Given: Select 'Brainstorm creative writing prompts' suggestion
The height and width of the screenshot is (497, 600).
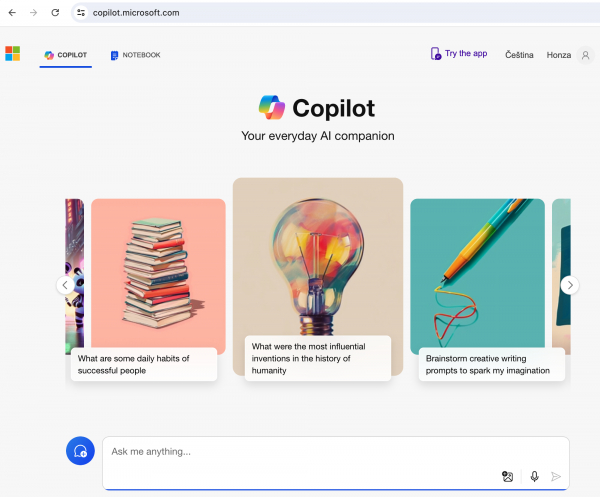Looking at the screenshot, I should (x=492, y=364).
